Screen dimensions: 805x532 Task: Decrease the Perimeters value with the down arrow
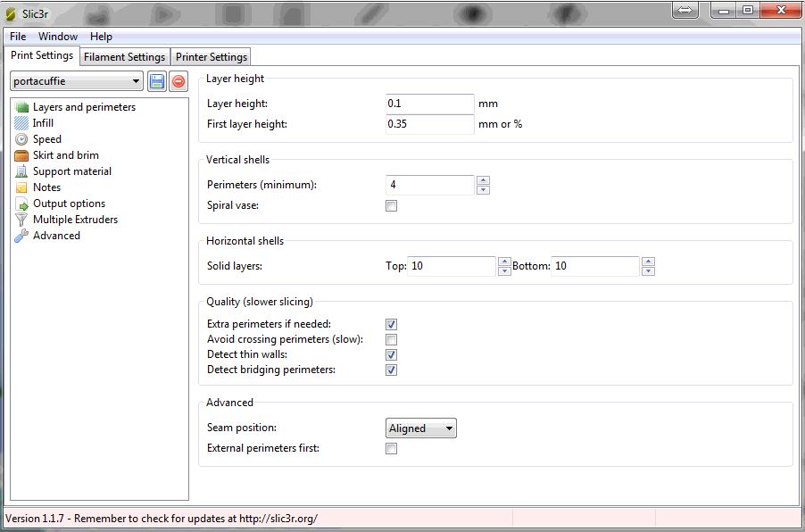click(x=483, y=190)
